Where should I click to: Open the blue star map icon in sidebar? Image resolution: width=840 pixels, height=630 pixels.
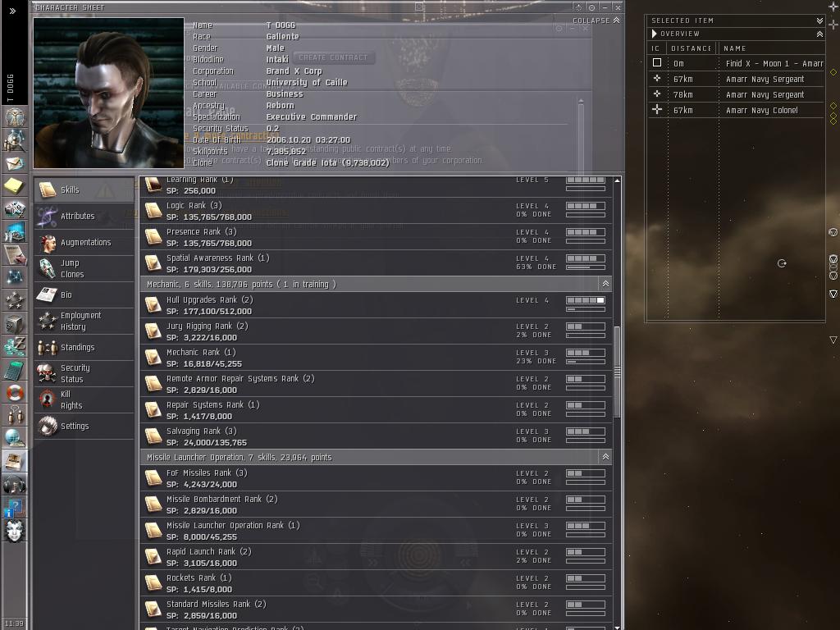point(15,277)
